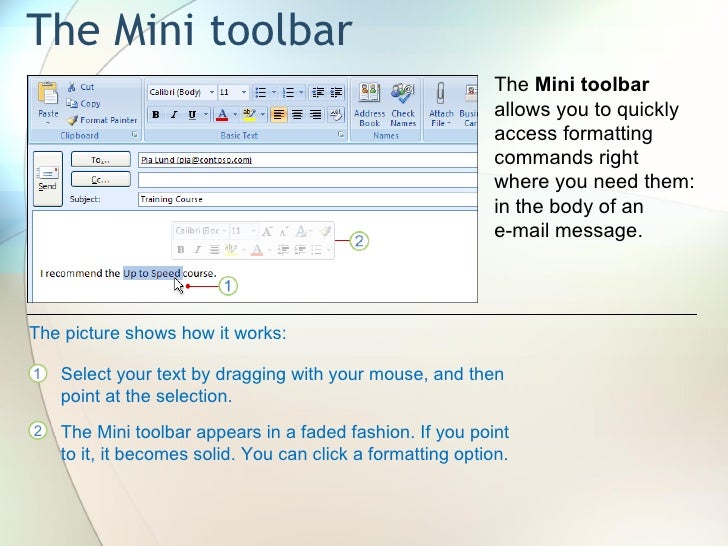Viewport: 728px width, 546px height.
Task: Open the Numbering dropdown arrow in ribbon
Action: click(301, 92)
